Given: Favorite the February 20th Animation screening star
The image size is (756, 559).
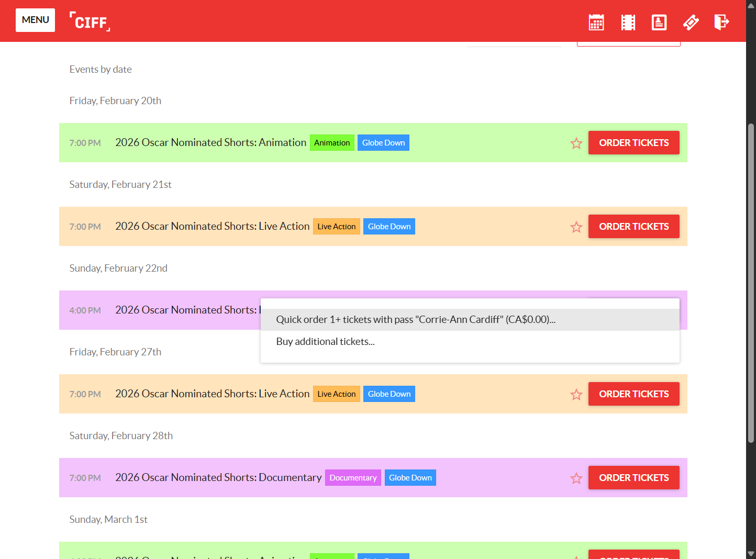Looking at the screenshot, I should click(x=576, y=143).
